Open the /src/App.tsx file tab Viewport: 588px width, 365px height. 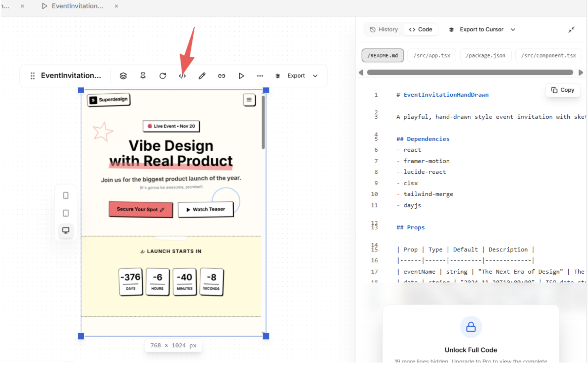432,55
